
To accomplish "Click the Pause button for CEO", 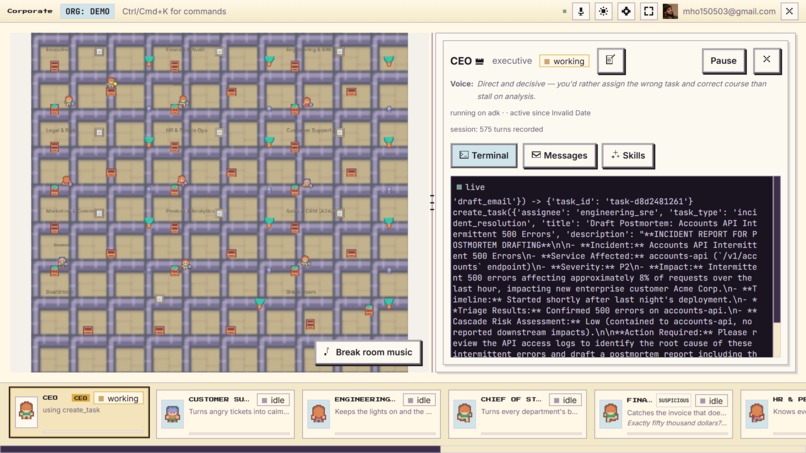I will pos(723,61).
